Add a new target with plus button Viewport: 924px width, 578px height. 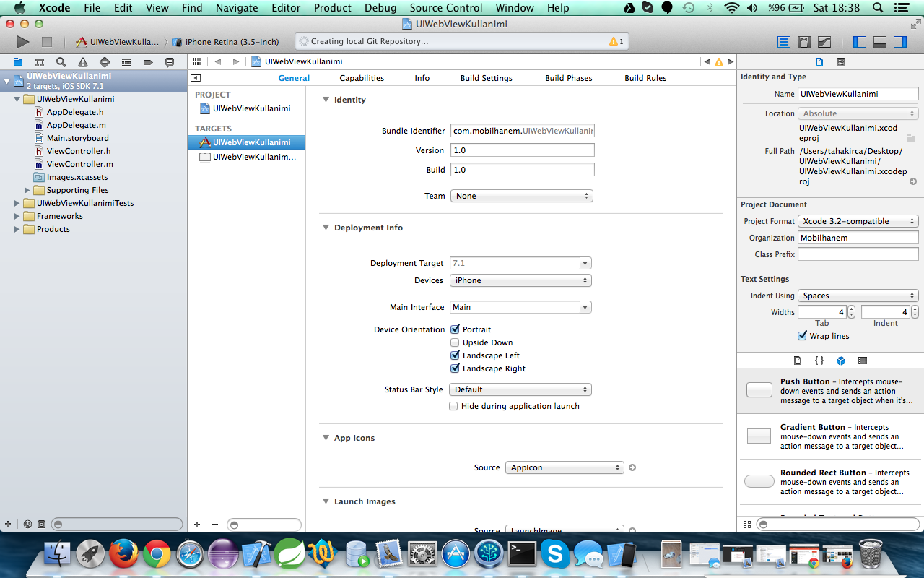pos(197,525)
